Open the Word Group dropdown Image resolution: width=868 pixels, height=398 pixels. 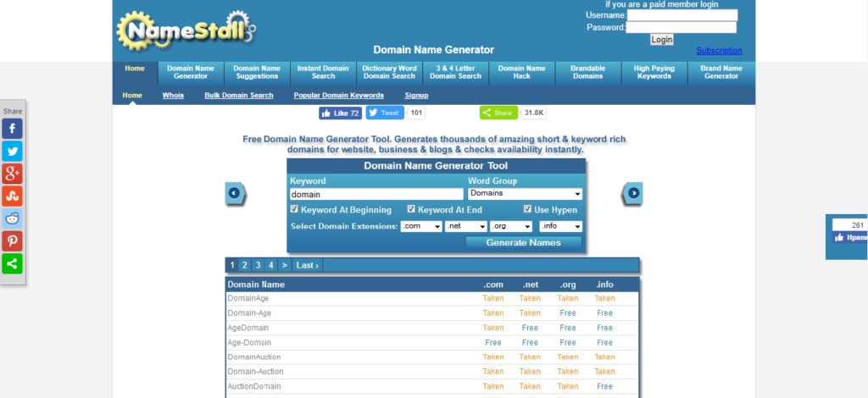click(x=525, y=193)
